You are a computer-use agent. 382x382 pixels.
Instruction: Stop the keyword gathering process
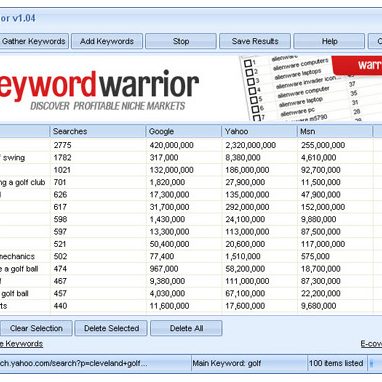pyautogui.click(x=181, y=41)
